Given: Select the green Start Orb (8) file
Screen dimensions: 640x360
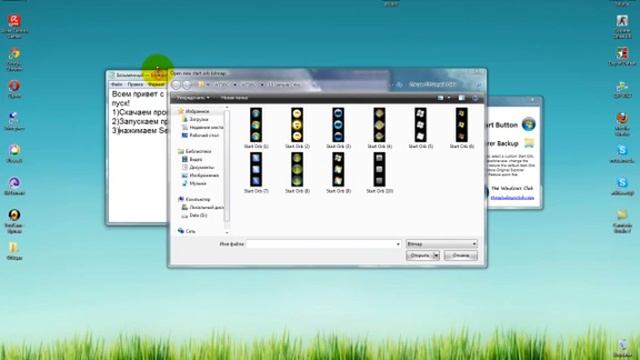Looking at the screenshot, I should tap(297, 169).
